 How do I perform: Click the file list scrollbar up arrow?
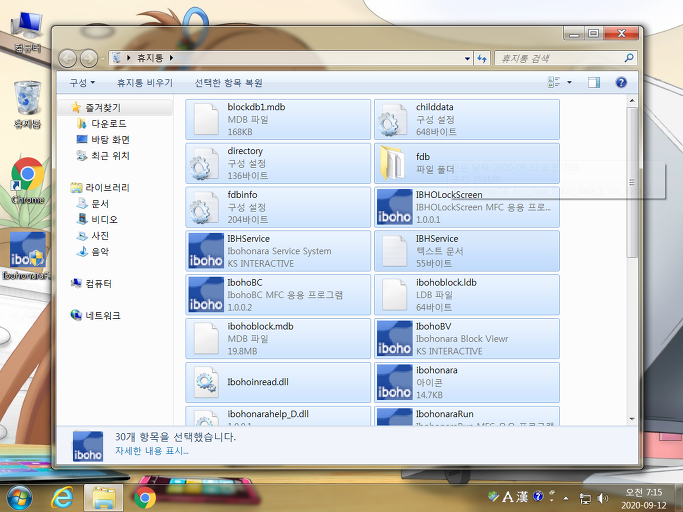[632, 101]
